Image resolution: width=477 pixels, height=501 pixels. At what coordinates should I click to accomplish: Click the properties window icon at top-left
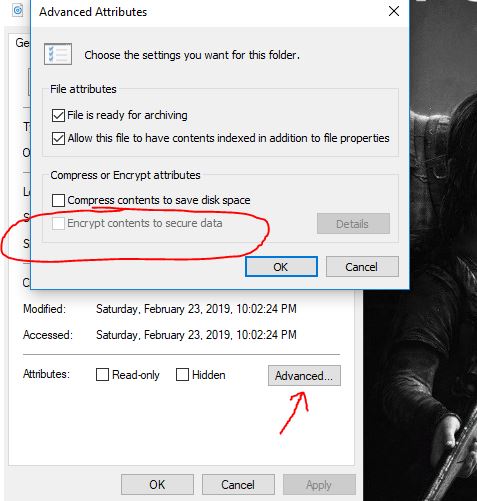point(17,10)
